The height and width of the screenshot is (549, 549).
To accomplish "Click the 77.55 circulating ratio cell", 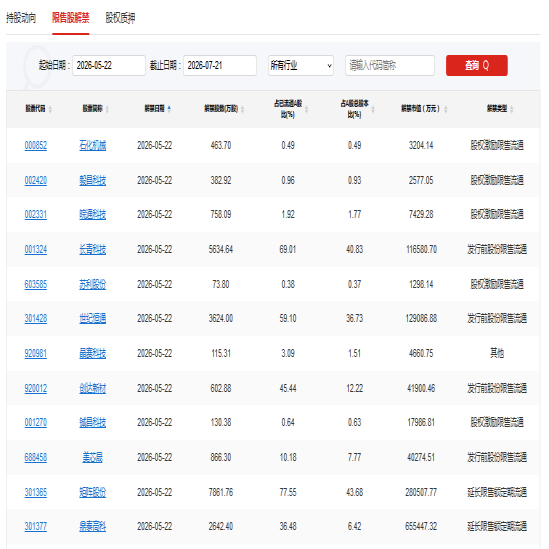I will click(x=288, y=492).
